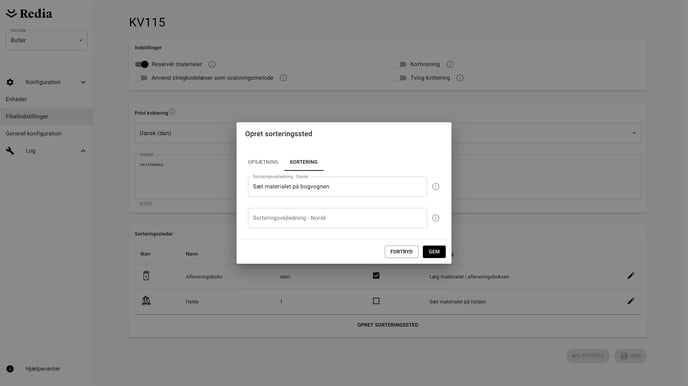Click the KV115 page title

point(147,22)
